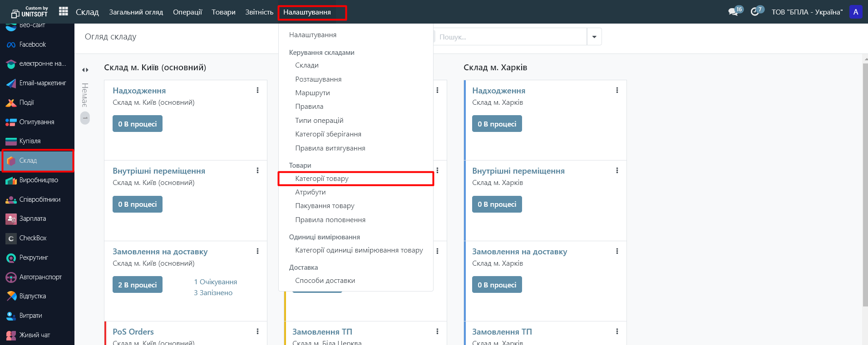Click the vertical page scrollbar
This screenshot has height=345, width=868.
[865, 181]
